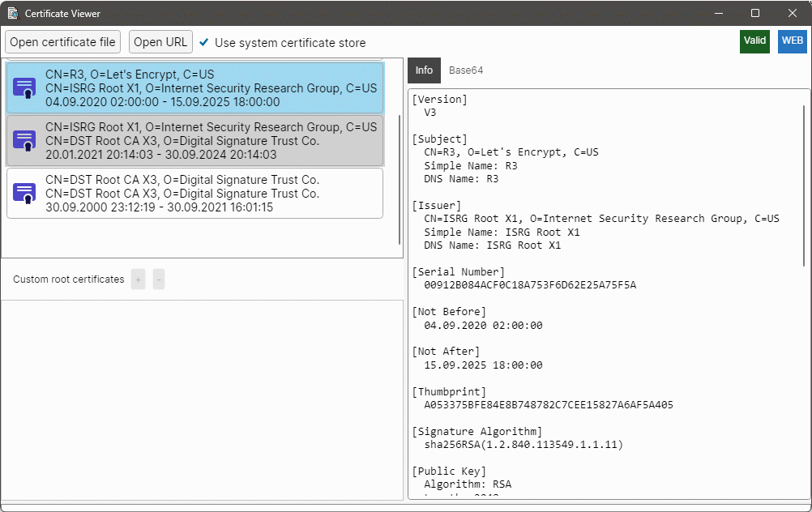Click the DNS Name: ISRG Root X1 line
812x512 pixels.
[x=493, y=245]
